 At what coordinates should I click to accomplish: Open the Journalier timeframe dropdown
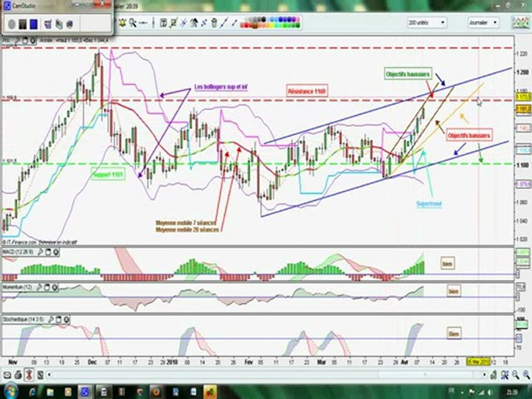[483, 23]
